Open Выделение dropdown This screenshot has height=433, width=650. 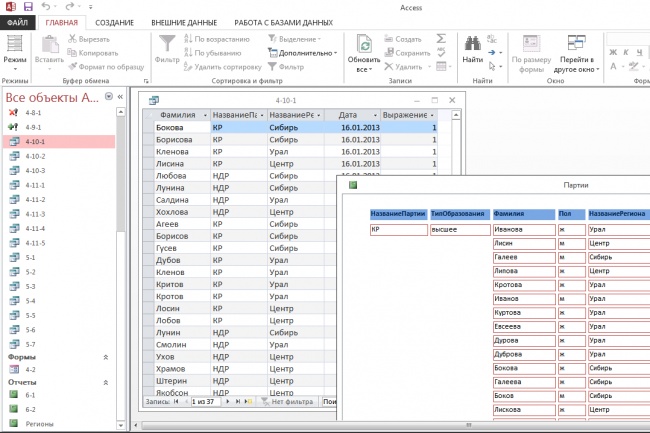click(295, 39)
